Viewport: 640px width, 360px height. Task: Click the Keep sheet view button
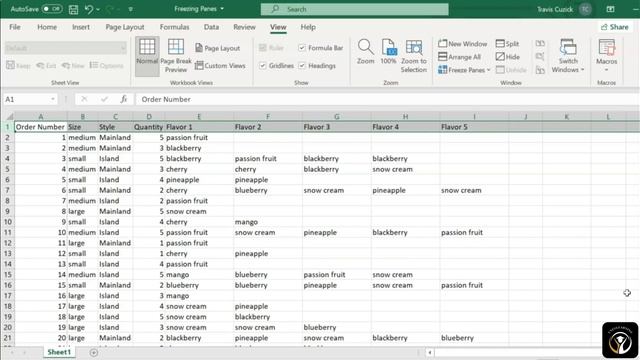coord(18,65)
